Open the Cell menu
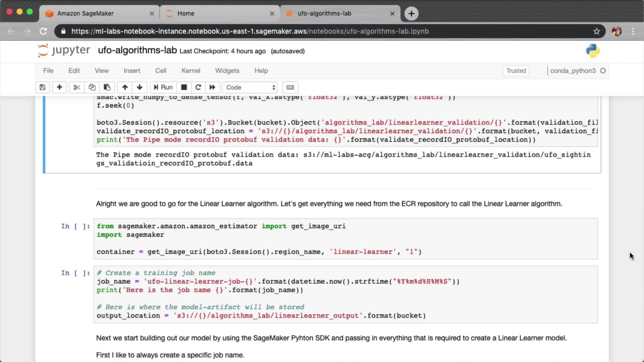 tap(161, 71)
